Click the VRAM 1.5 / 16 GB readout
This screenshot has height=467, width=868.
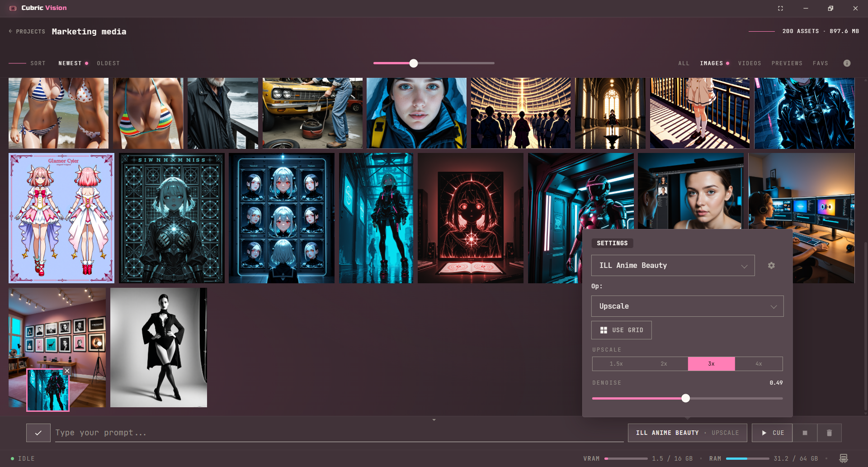[x=637, y=458]
